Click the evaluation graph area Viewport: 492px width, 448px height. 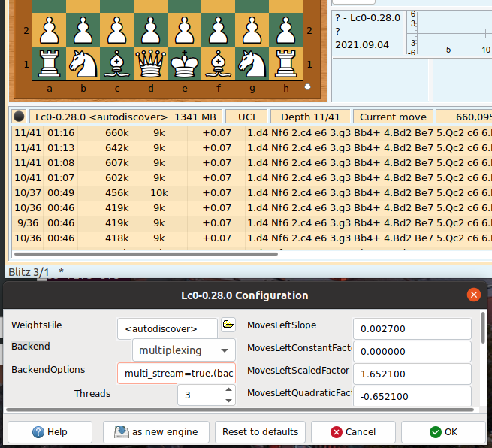[x=449, y=33]
